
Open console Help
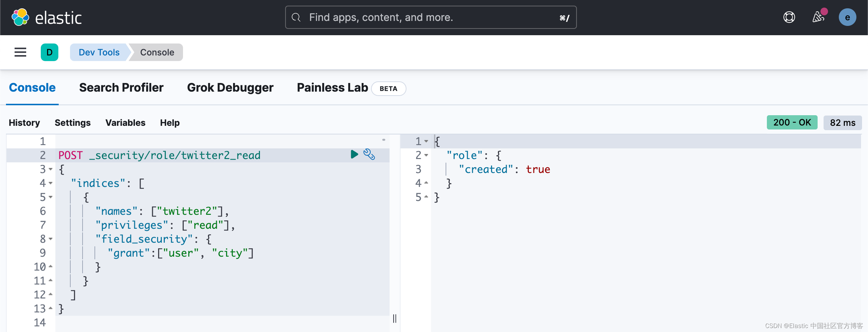pyautogui.click(x=170, y=123)
